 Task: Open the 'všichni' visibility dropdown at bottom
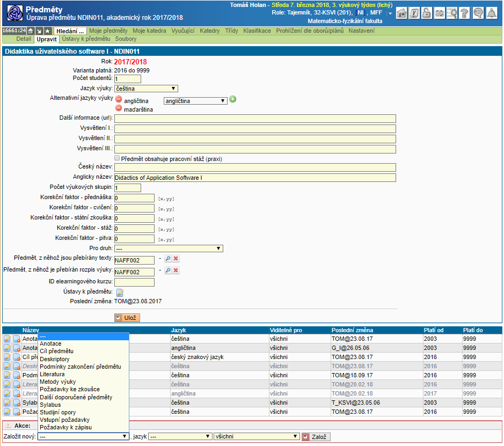point(255,436)
